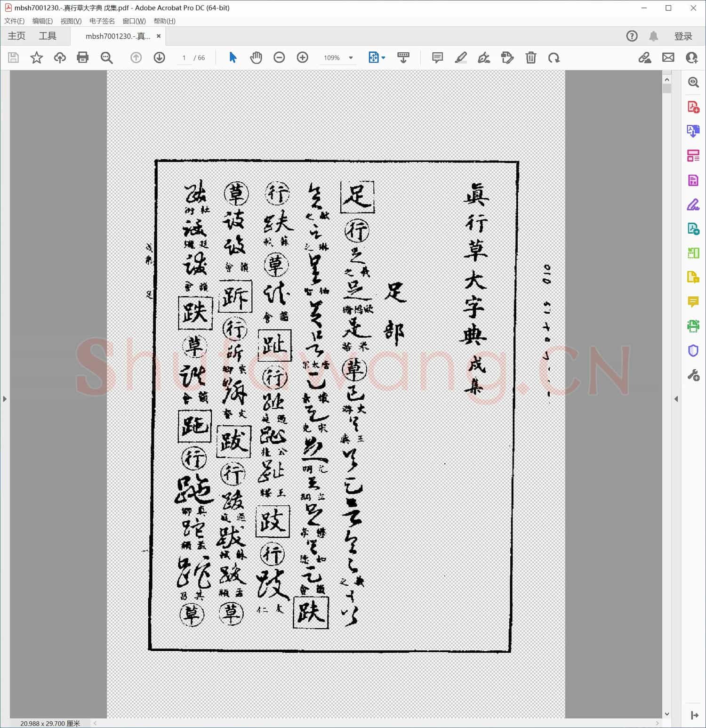Image resolution: width=706 pixels, height=728 pixels.
Task: Add a sticky note comment
Action: [437, 57]
